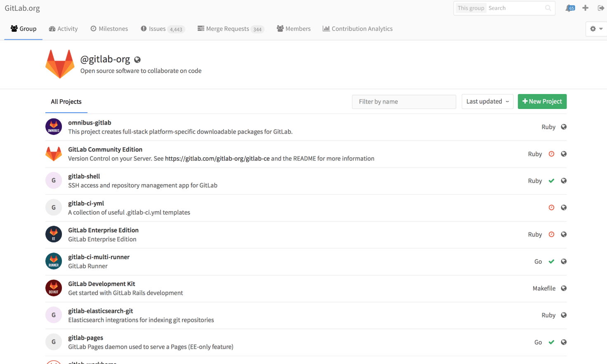Click the gitlab-ci-yml G avatar

54,207
